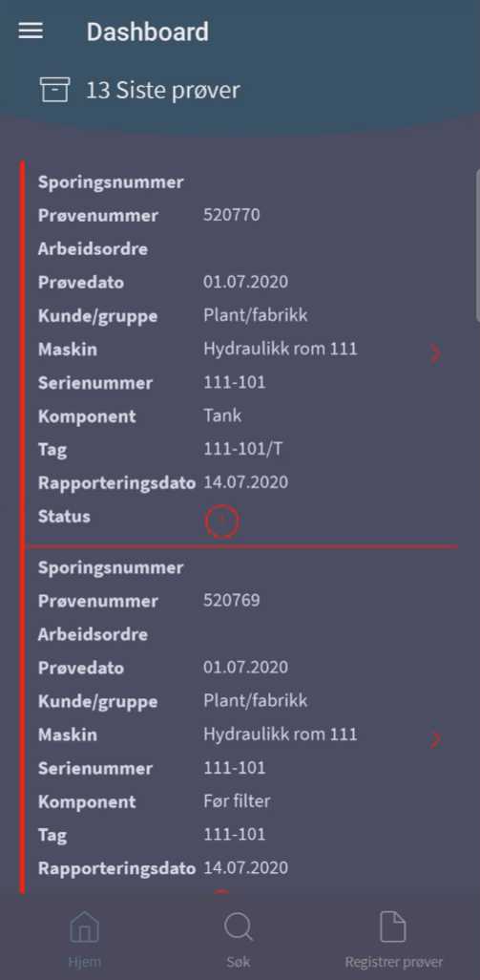This screenshot has height=980, width=480.
Task: Open details chevron for sample 520769
Action: [x=436, y=739]
